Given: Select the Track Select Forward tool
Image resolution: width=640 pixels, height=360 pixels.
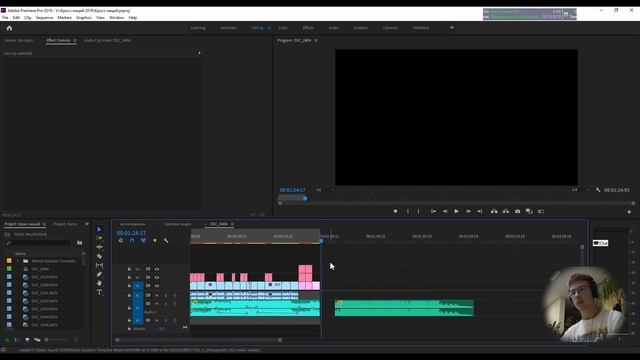Looking at the screenshot, I should pos(99,238).
